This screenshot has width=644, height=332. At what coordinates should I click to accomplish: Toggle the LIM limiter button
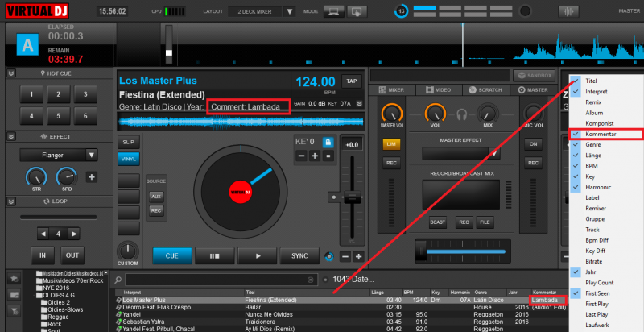coord(391,143)
